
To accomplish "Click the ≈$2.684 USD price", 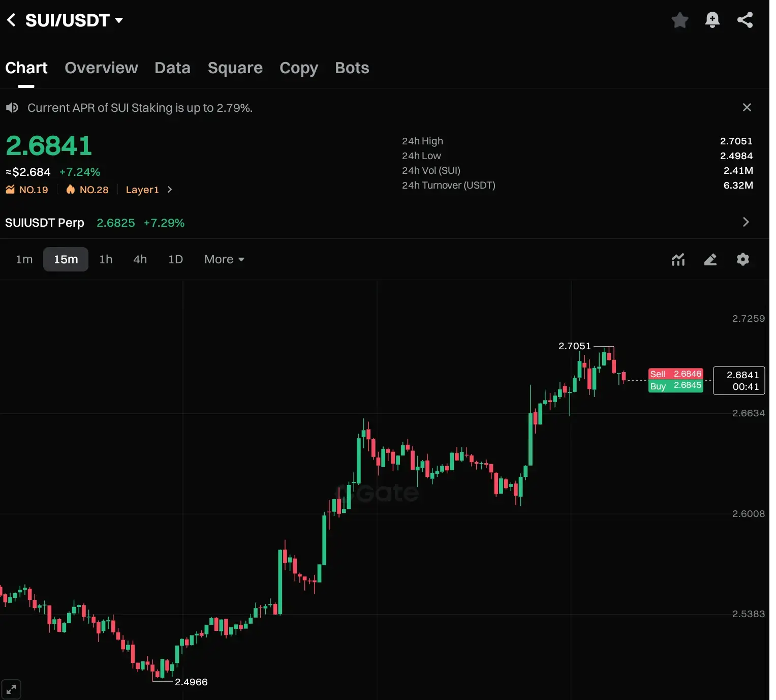I will 28,172.
